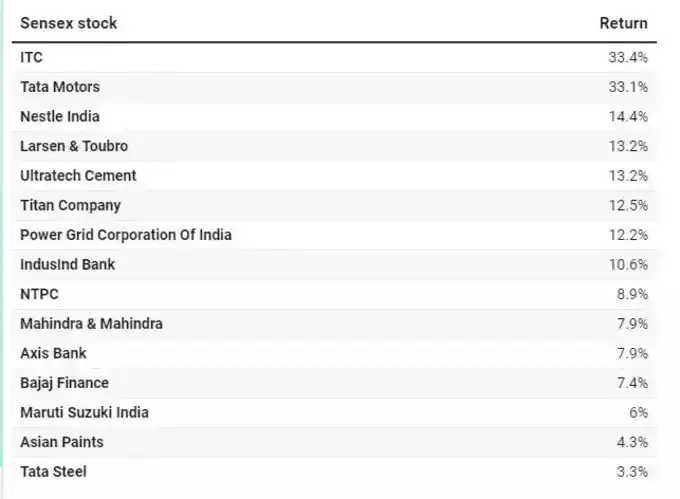This screenshot has height=499, width=680.
Task: Click the Ultratech Cement stock name
Action: (x=78, y=175)
